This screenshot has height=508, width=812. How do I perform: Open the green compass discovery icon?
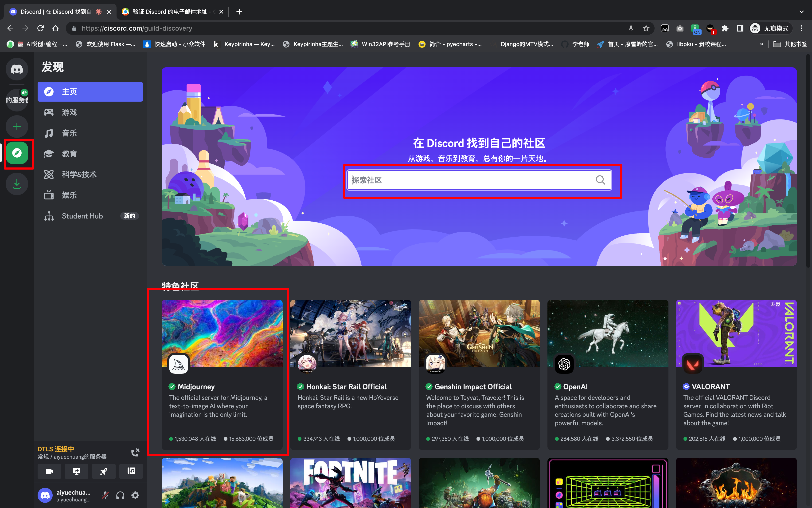(x=17, y=153)
